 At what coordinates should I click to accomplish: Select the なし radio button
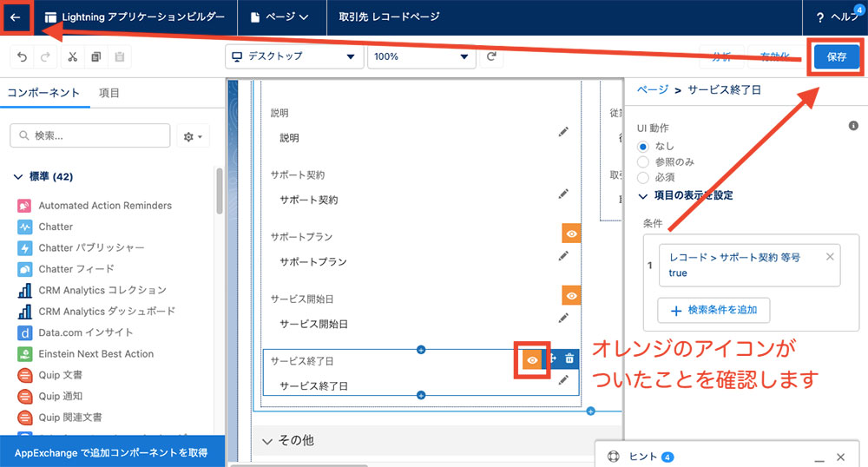642,147
